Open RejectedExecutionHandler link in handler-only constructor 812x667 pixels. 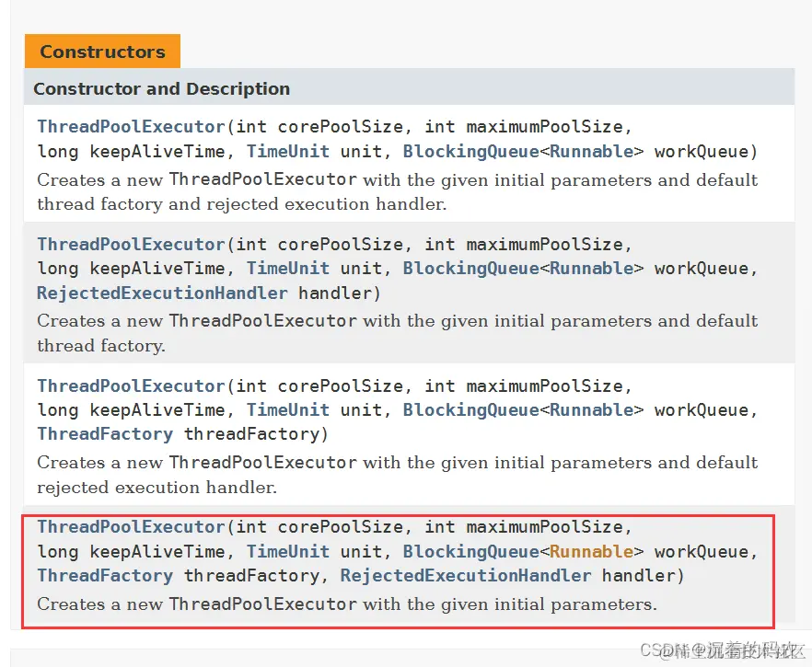[163, 293]
